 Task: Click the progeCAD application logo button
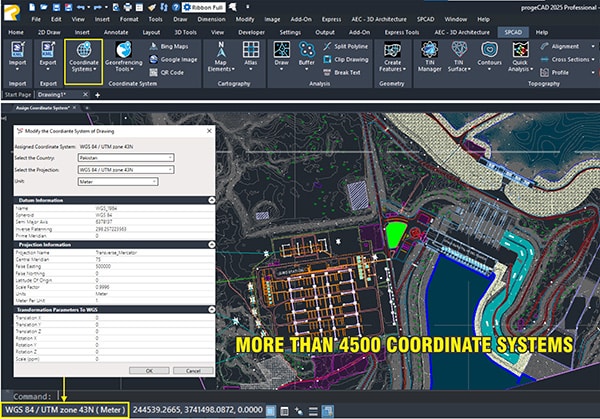11,12
